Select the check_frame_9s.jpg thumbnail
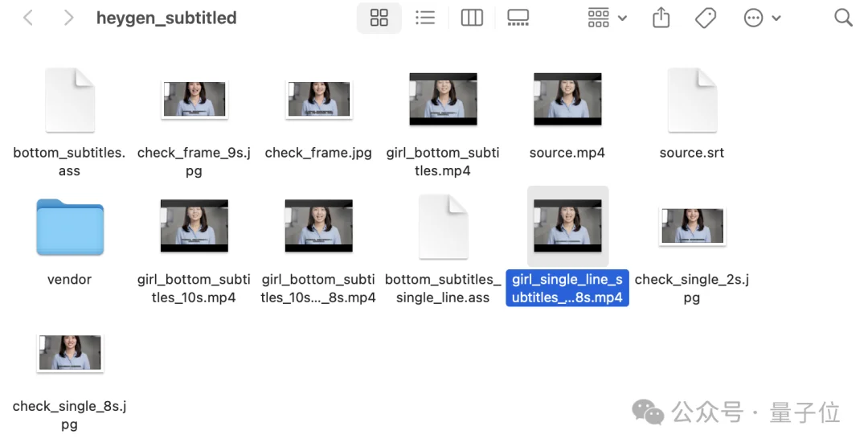Image resolution: width=868 pixels, height=447 pixels. pyautogui.click(x=194, y=99)
